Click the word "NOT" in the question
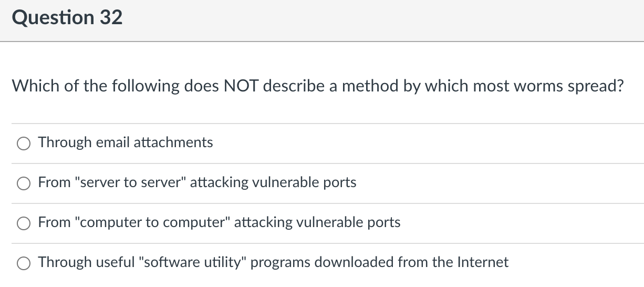Image resolution: width=644 pixels, height=287 pixels. [241, 86]
